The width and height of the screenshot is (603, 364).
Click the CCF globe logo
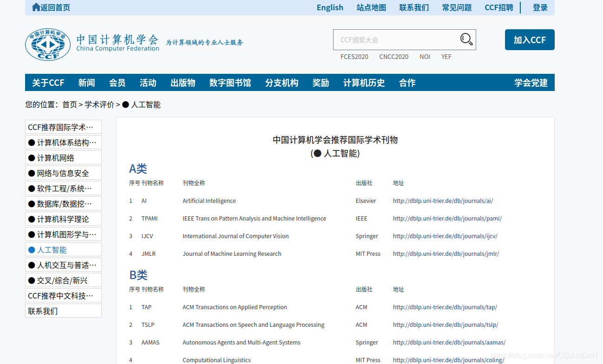pyautogui.click(x=48, y=45)
